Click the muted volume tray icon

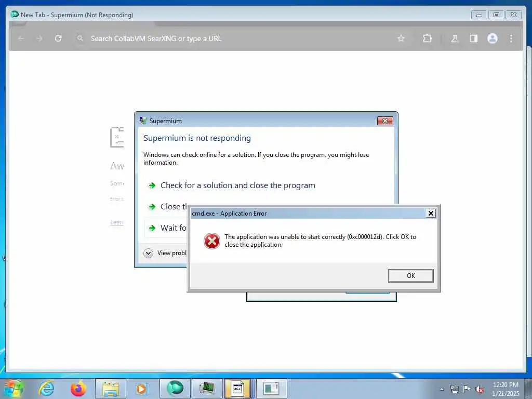click(480, 390)
